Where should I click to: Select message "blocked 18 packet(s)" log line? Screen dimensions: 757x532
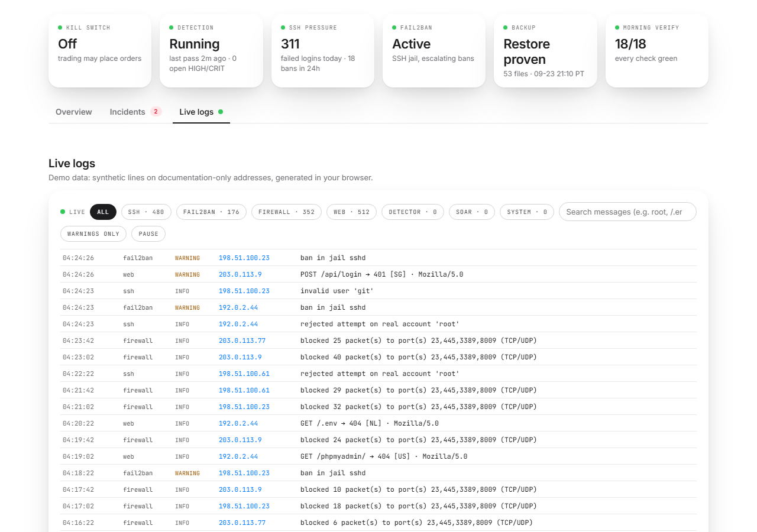coord(419,506)
